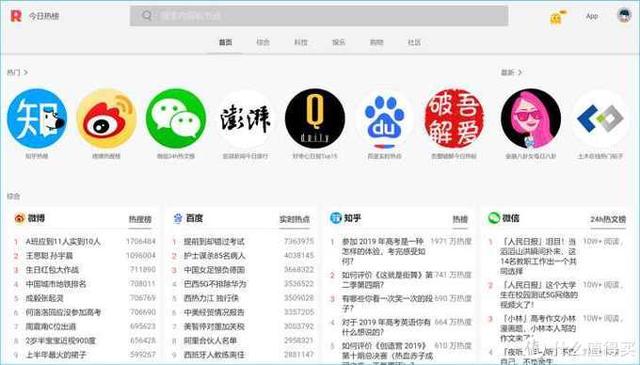Select the 热榜 tab in 知乎 card
This screenshot has width=640, height=365.
tap(460, 219)
